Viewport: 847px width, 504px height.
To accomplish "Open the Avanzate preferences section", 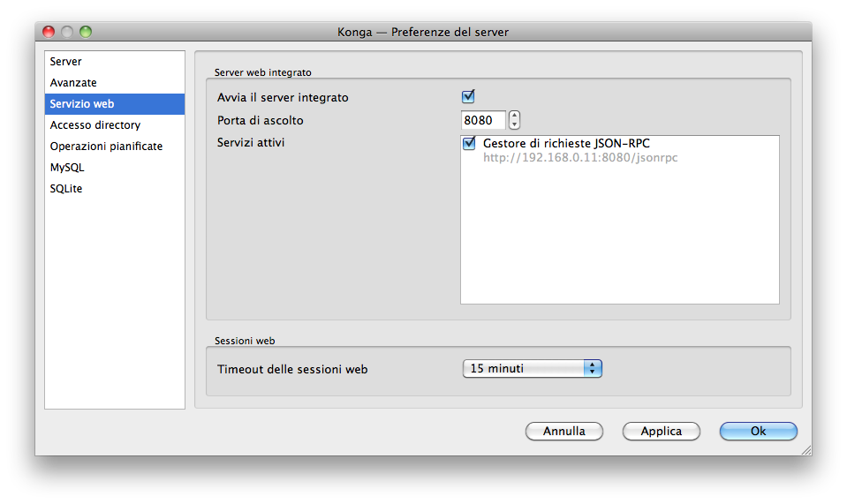I will tap(73, 83).
